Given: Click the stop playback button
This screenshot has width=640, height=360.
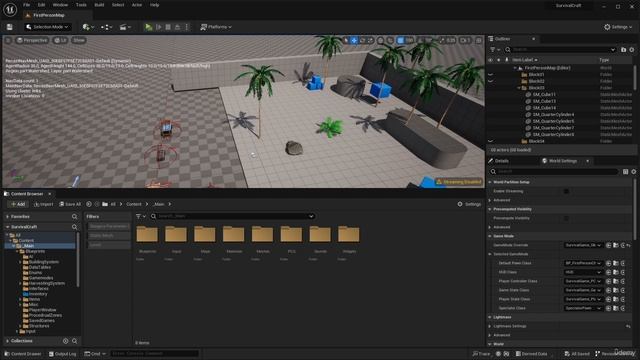Looking at the screenshot, I should pyautogui.click(x=168, y=27).
